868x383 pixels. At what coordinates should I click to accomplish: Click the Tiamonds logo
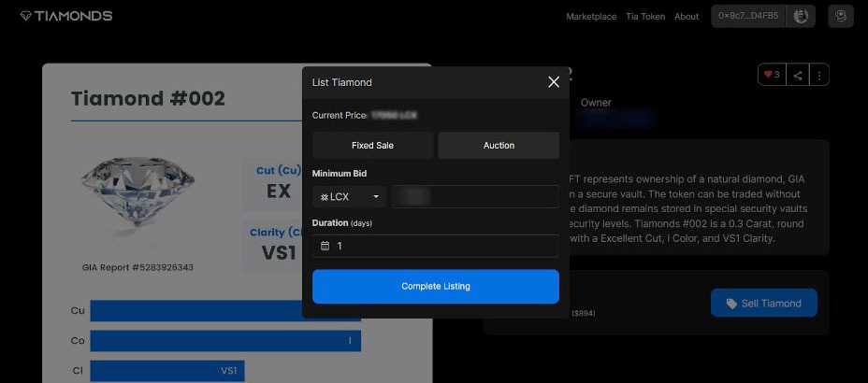point(65,16)
